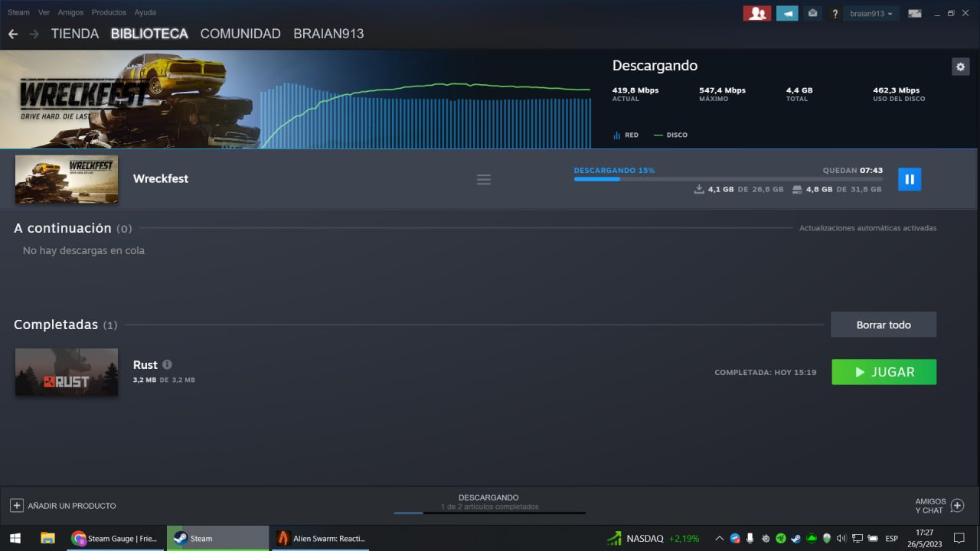
Task: Pause the Wreckfest download
Action: (x=910, y=179)
